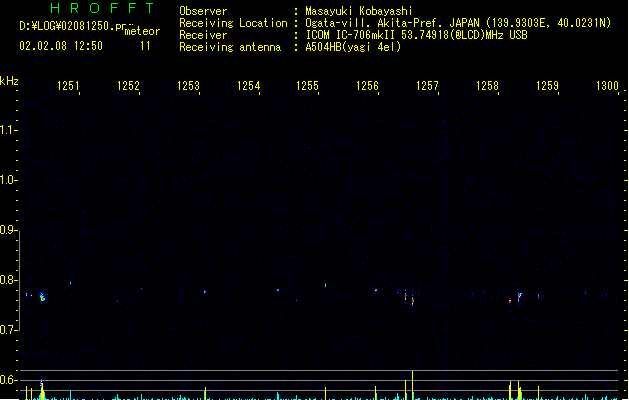The image size is (629, 400).
Task: Click the kHz axis unit label
Action: [x=9, y=81]
